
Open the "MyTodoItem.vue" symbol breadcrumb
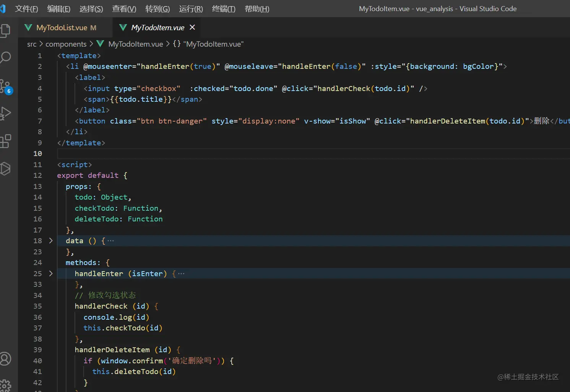click(213, 44)
